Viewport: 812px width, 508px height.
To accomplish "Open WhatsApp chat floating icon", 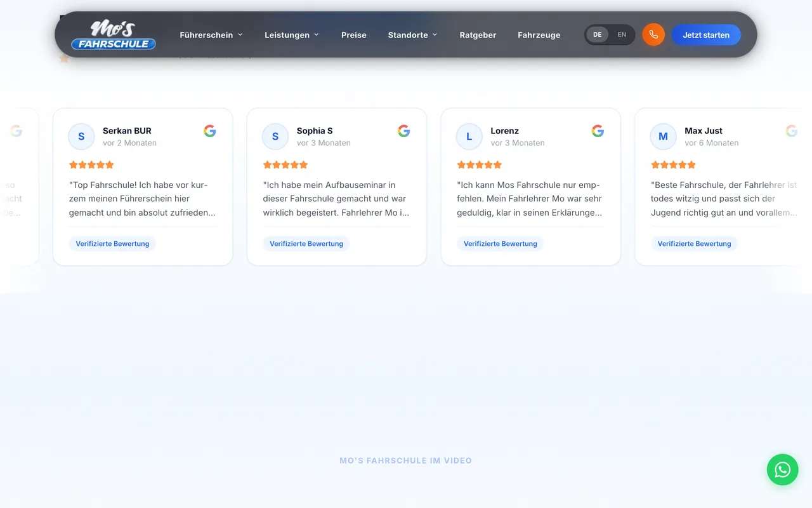I will point(782,469).
